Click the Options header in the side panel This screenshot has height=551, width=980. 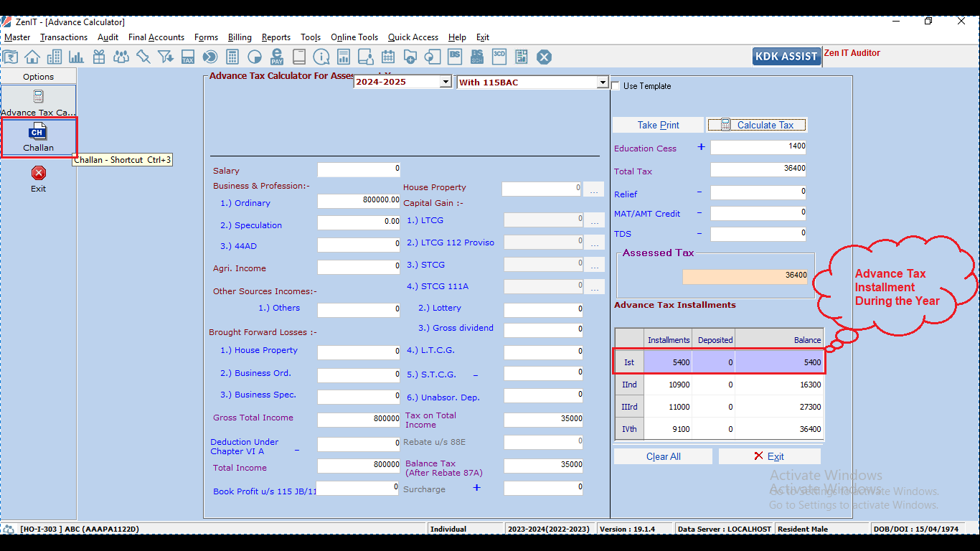pyautogui.click(x=39, y=77)
